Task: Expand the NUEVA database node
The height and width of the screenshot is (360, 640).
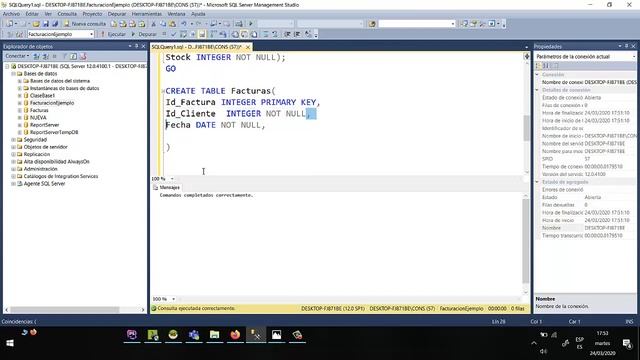Action: (x=20, y=118)
